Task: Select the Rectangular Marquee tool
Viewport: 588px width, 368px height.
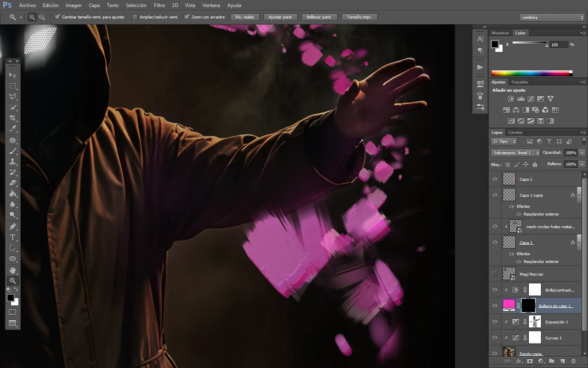Action: click(x=13, y=86)
